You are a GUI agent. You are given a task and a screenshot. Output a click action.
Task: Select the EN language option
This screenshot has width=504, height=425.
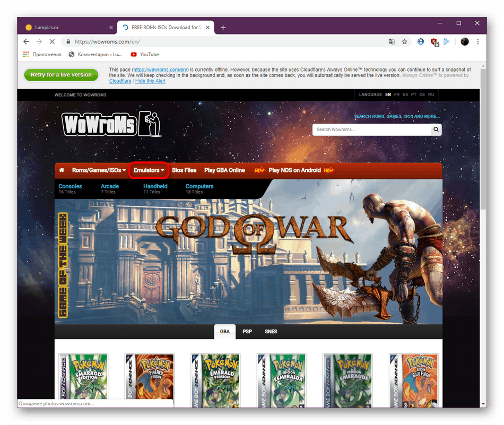tap(388, 94)
